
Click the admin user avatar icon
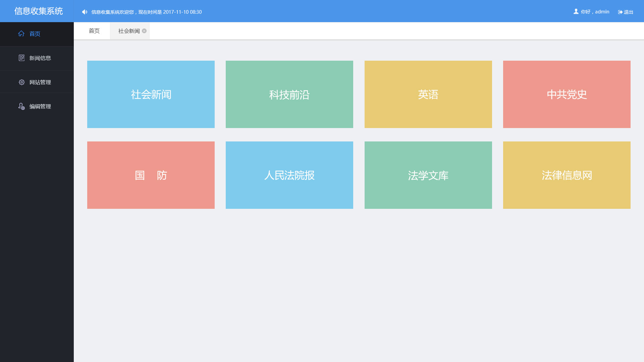(x=576, y=11)
